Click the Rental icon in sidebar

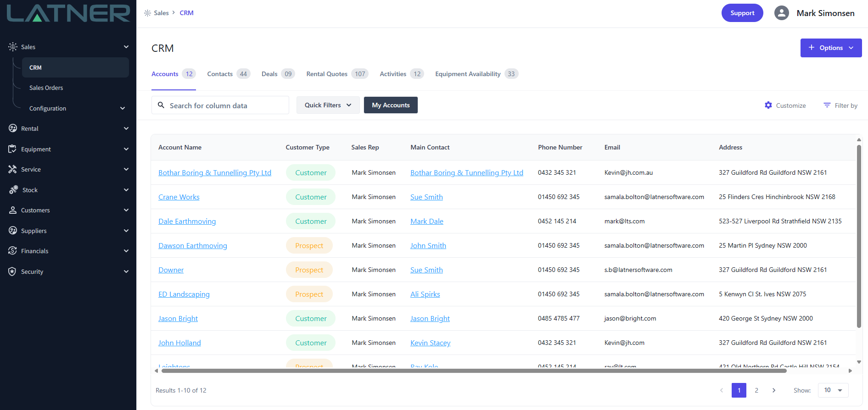[13, 128]
